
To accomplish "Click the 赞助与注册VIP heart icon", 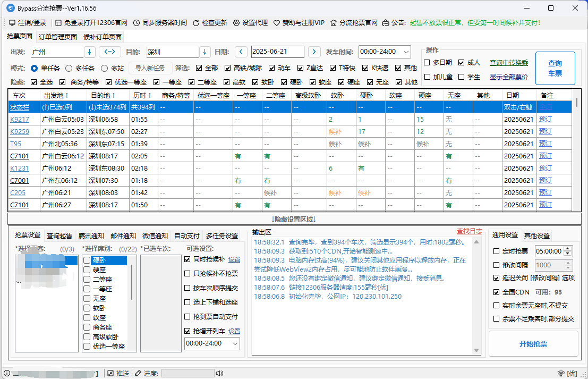I will [276, 23].
